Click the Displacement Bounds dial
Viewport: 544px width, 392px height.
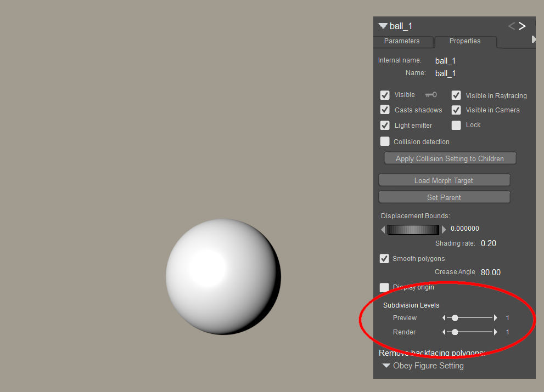coord(413,230)
